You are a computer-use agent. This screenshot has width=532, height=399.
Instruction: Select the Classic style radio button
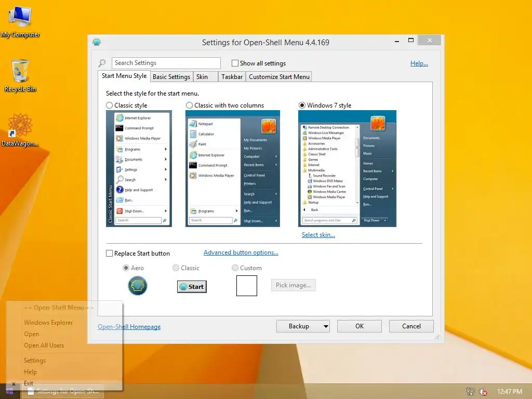click(109, 105)
